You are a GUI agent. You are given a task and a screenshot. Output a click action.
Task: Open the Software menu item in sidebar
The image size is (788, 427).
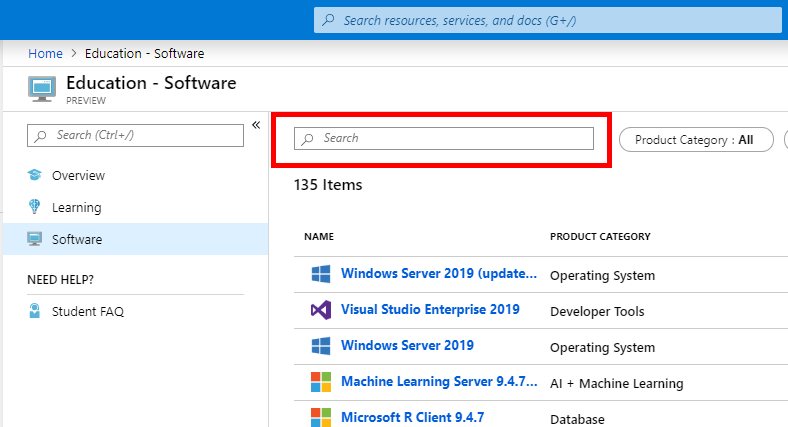[77, 239]
